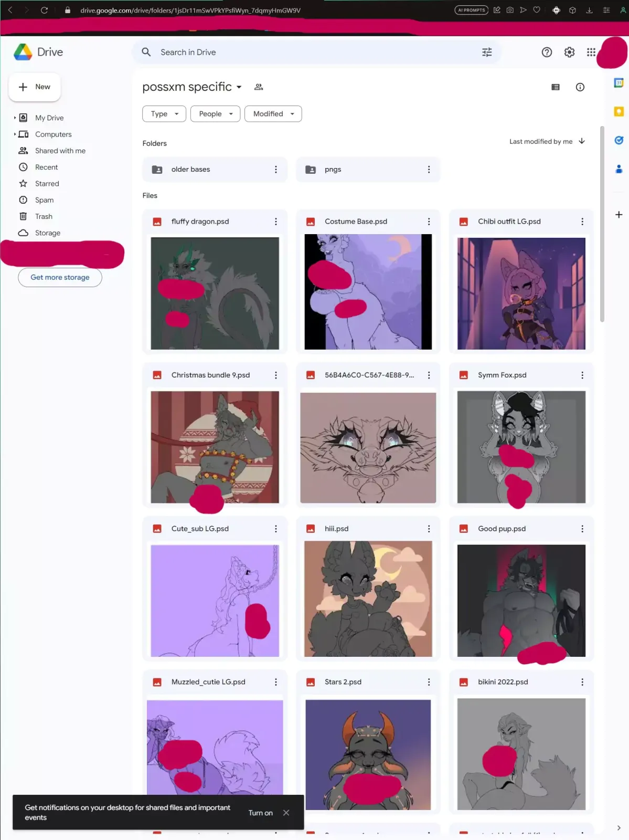
Task: Click the New button
Action: (x=35, y=87)
